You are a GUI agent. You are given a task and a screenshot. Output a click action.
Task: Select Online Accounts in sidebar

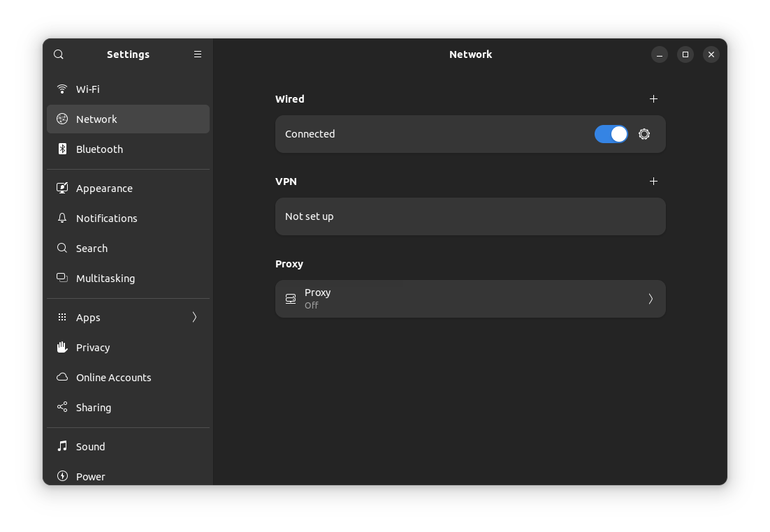128,377
